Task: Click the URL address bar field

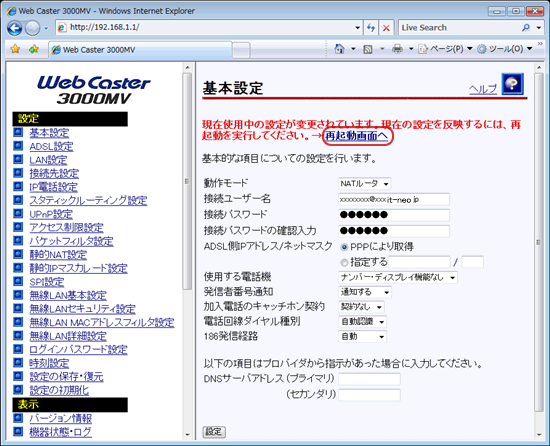Action: tap(210, 27)
